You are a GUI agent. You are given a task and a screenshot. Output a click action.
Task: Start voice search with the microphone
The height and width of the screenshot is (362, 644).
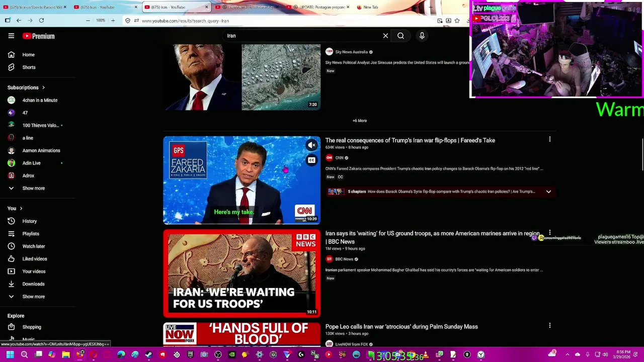pos(422,36)
